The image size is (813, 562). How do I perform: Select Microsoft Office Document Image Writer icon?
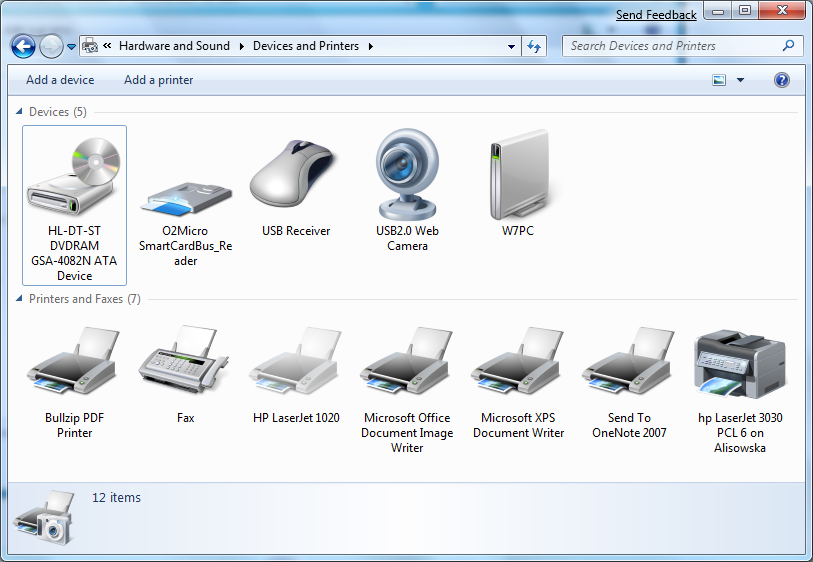click(x=407, y=360)
